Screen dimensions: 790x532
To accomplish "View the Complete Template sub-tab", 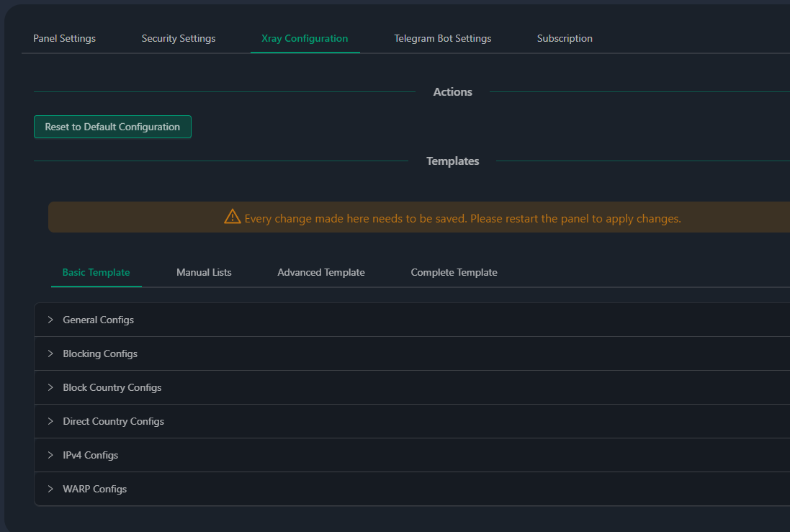I will (x=454, y=272).
